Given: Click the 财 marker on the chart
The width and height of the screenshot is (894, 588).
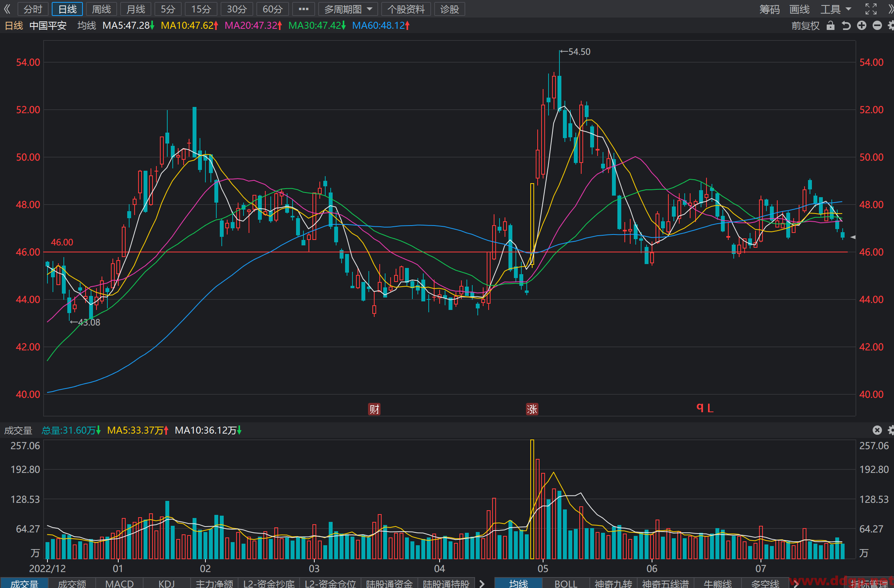Looking at the screenshot, I should point(374,409).
